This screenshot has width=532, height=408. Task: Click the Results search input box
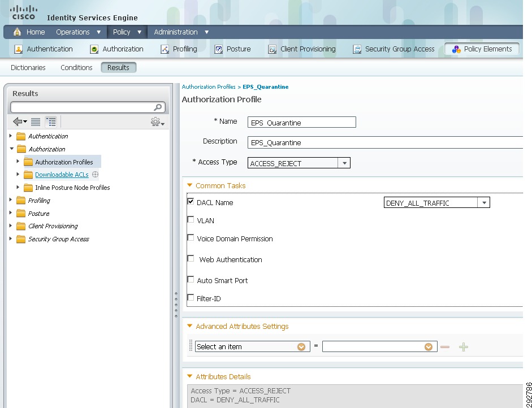[x=82, y=107]
